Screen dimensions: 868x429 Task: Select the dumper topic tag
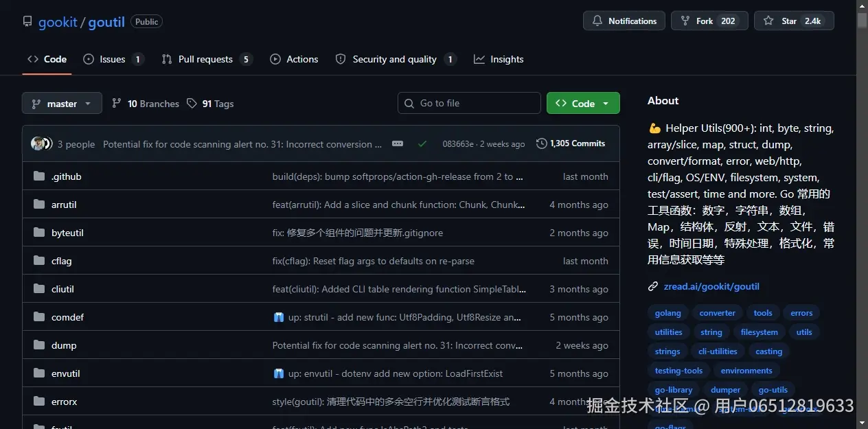pyautogui.click(x=726, y=390)
